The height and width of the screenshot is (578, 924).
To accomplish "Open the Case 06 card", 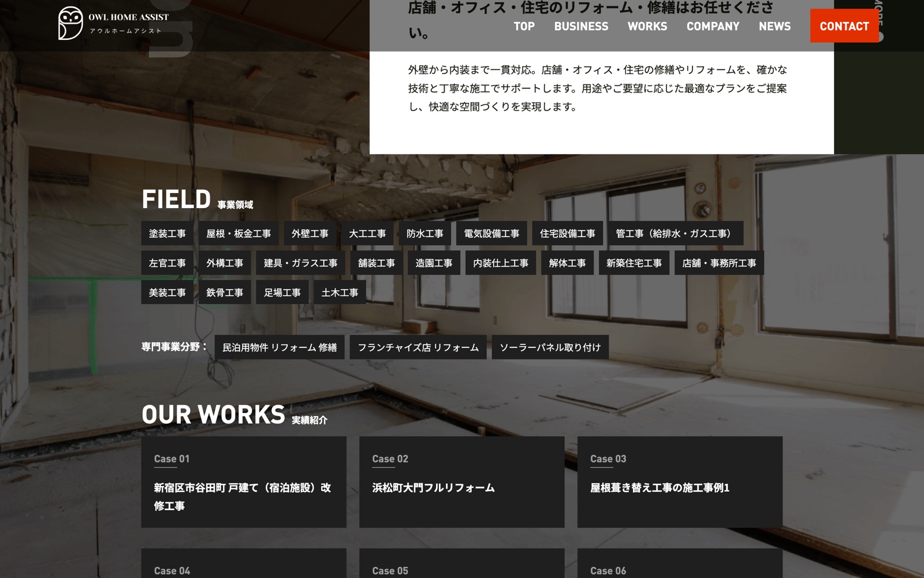I will pos(680,564).
